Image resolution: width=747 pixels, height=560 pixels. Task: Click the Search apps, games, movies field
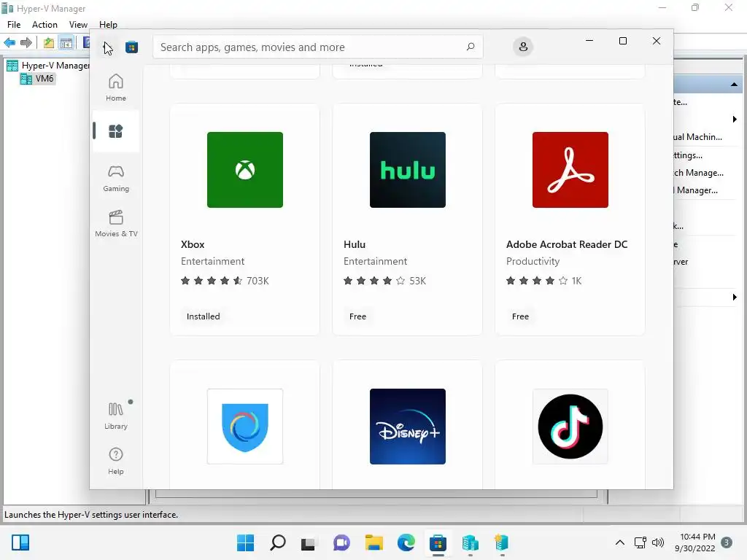(318, 47)
